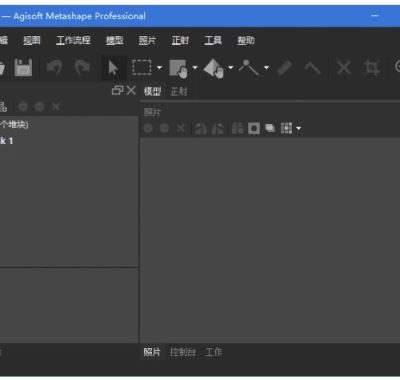Click the add chunk icon in workspace toolbar
The image size is (400, 380).
pos(3,107)
